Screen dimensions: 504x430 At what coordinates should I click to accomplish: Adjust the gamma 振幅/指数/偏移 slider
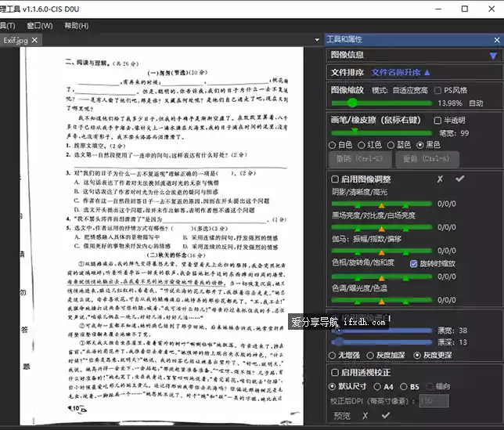pos(382,251)
